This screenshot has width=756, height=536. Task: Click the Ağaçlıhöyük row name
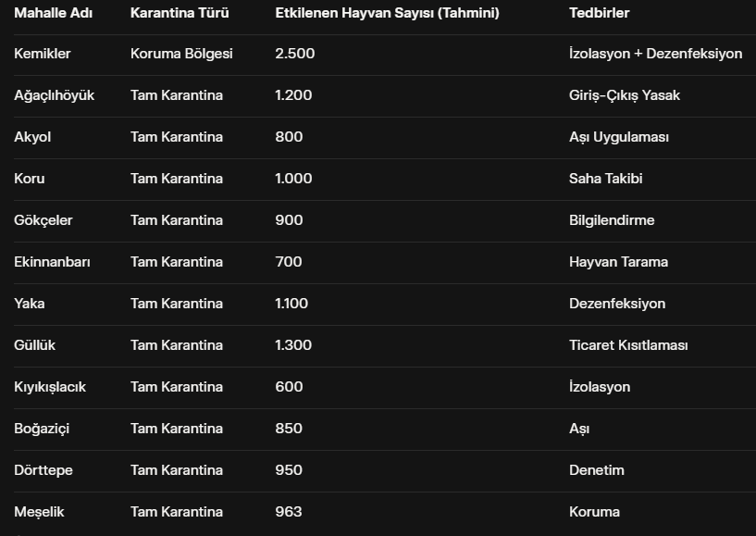pyautogui.click(x=55, y=95)
